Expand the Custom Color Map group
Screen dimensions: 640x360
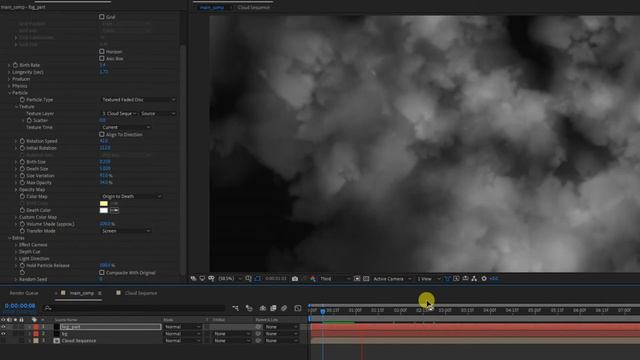[16, 217]
